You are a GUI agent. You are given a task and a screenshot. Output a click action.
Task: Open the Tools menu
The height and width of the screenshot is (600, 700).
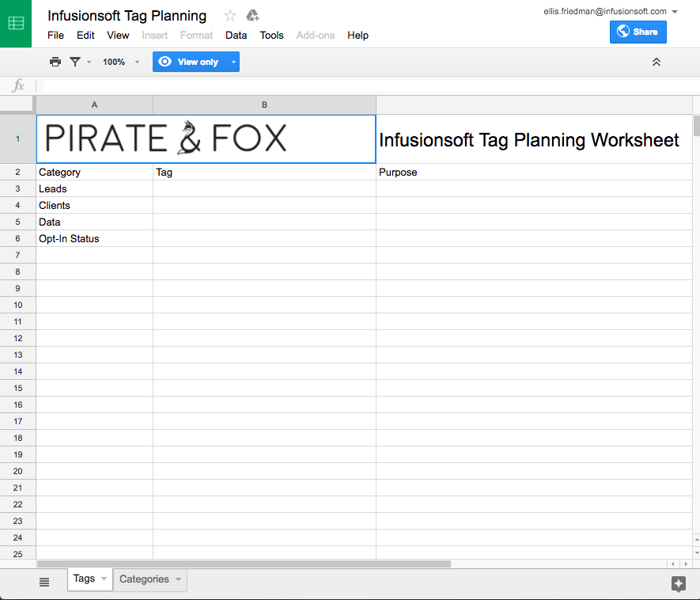pyautogui.click(x=271, y=36)
